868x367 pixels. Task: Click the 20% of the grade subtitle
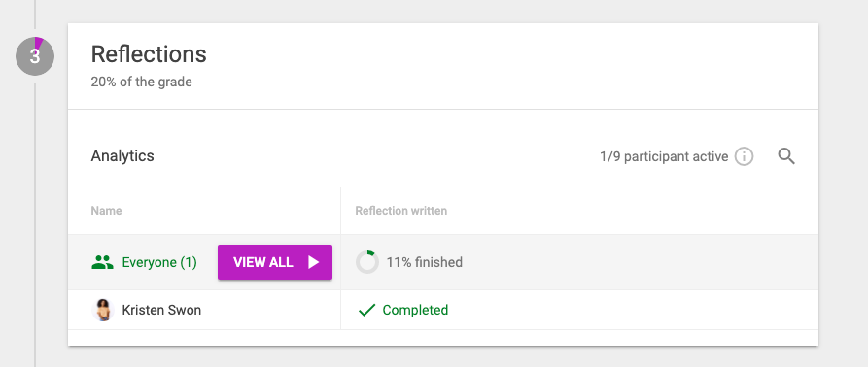click(142, 83)
